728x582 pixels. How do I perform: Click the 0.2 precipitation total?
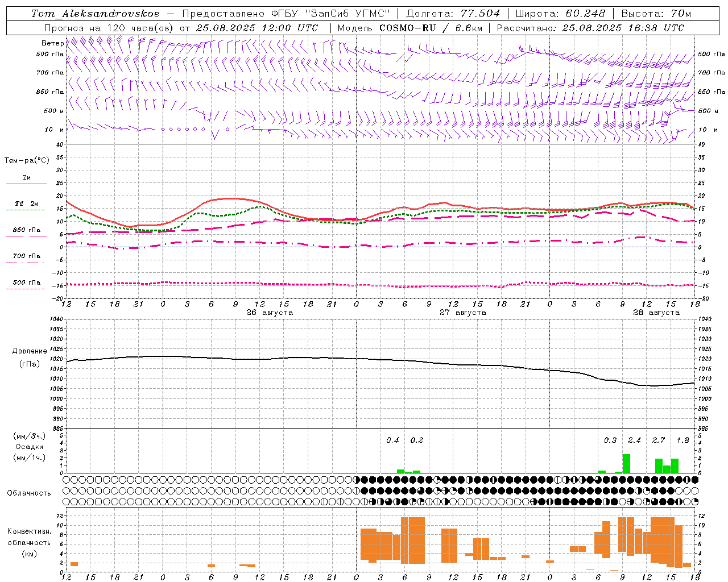(x=417, y=440)
